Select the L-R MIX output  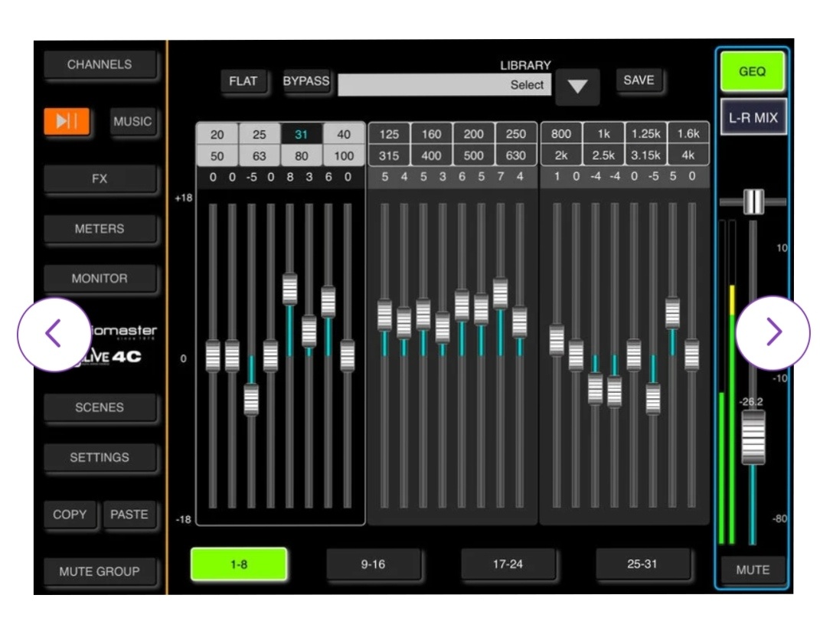point(752,118)
